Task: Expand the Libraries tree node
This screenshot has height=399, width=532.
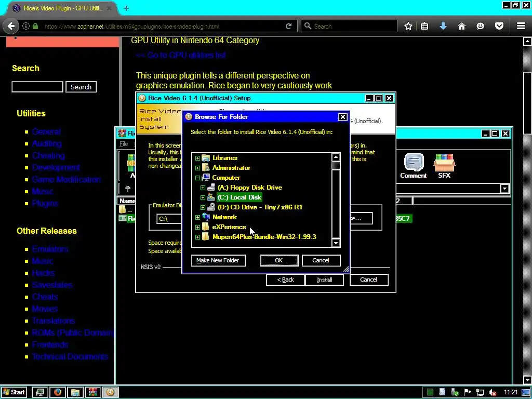Action: click(x=197, y=158)
